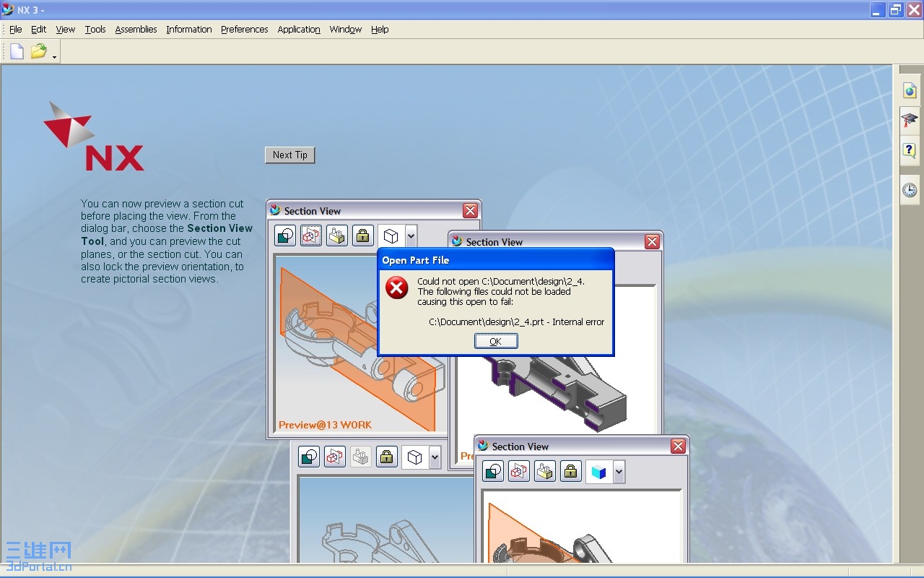Click the greyed-out section-cut icon
The width and height of the screenshot is (924, 578).
tap(361, 457)
